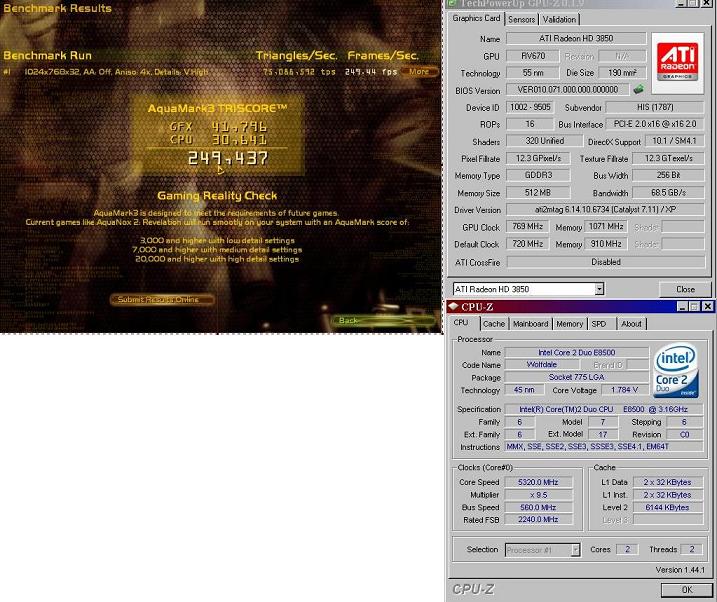Image resolution: width=717 pixels, height=602 pixels.
Task: Click the Core Voltage value 1.784 V
Action: coord(624,390)
